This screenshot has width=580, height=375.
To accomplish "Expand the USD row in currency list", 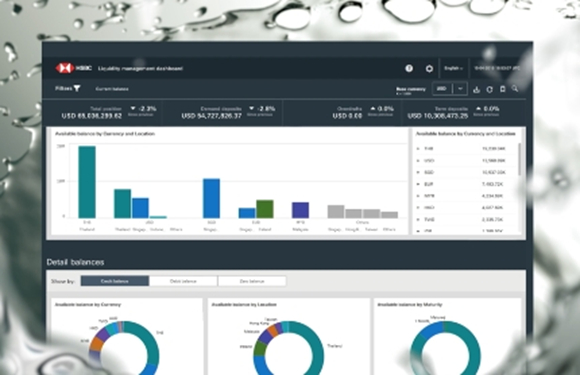I will [x=418, y=161].
